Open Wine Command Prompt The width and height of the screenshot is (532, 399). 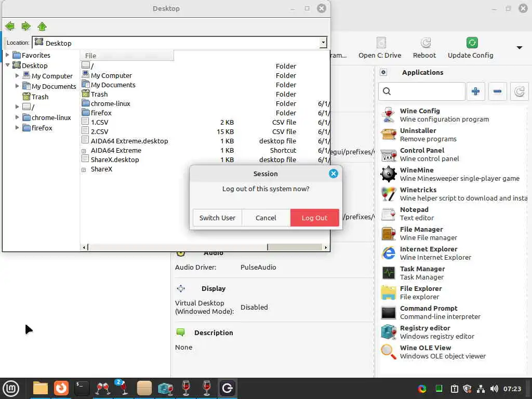coord(453,312)
